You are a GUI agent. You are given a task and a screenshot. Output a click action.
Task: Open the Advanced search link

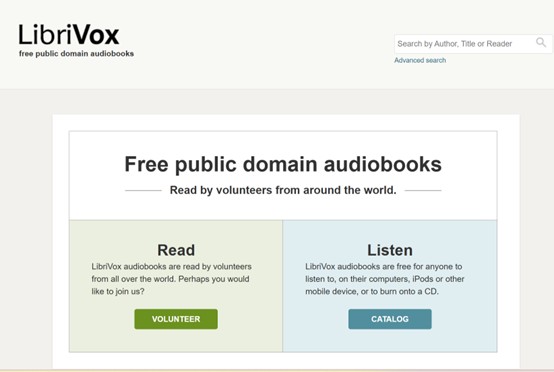click(420, 60)
